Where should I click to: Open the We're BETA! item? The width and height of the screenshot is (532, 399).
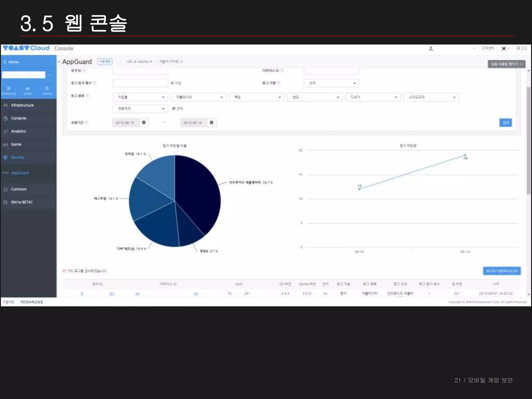pyautogui.click(x=22, y=202)
